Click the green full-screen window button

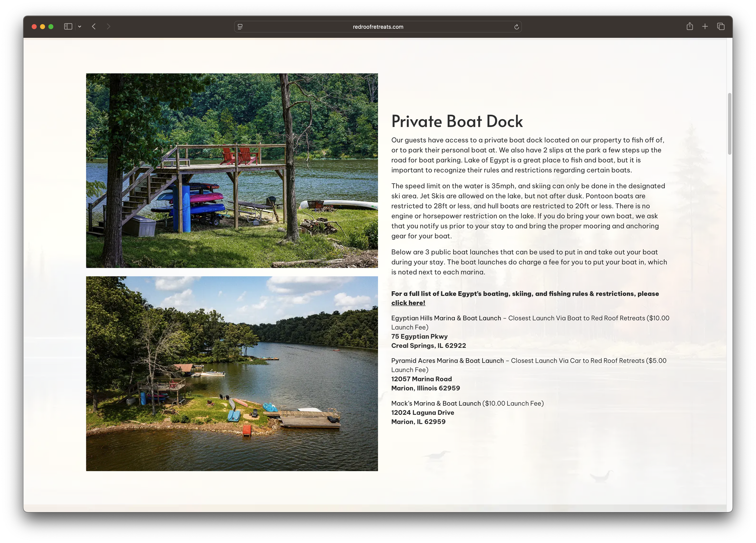click(x=51, y=27)
